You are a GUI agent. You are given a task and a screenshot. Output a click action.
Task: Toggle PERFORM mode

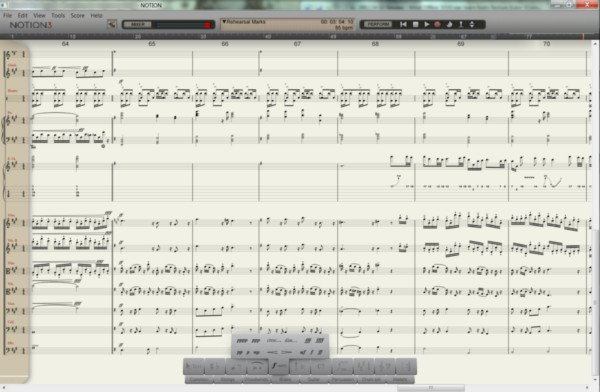coord(378,24)
